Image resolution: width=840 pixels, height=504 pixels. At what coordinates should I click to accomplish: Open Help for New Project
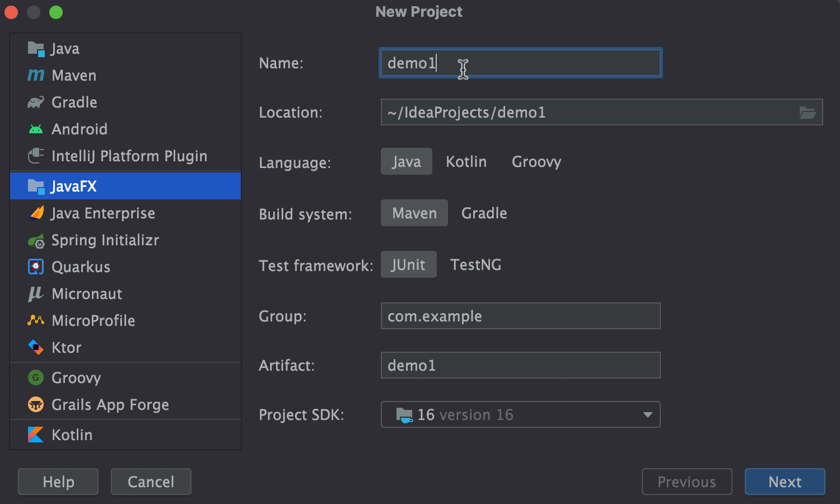pyautogui.click(x=58, y=482)
